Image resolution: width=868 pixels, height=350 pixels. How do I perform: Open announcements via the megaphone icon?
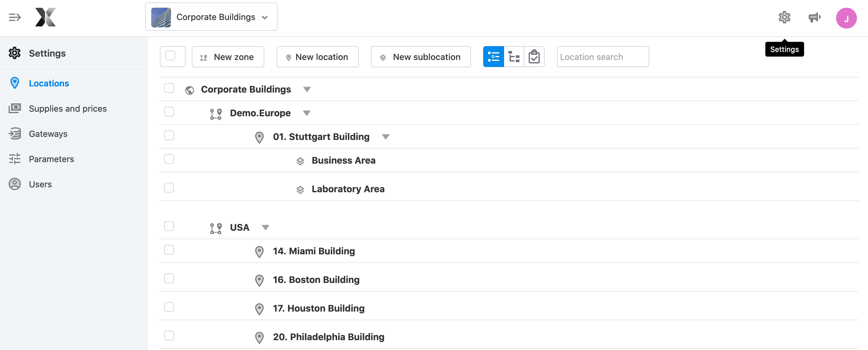(815, 17)
